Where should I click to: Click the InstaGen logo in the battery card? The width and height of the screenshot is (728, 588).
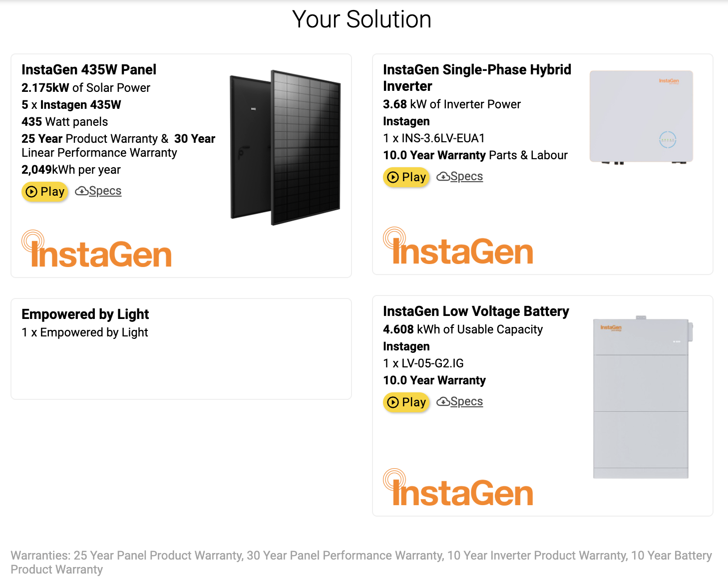pos(458,488)
